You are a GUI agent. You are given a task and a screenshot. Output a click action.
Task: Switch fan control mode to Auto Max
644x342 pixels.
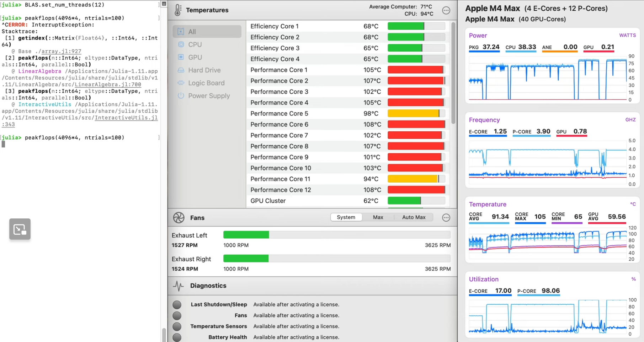pyautogui.click(x=414, y=217)
